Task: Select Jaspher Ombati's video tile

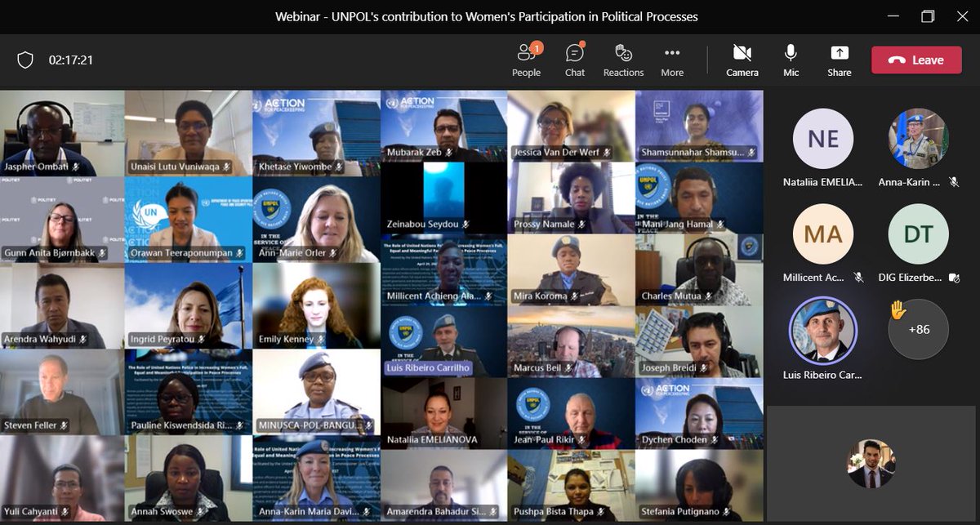Action: click(x=62, y=133)
